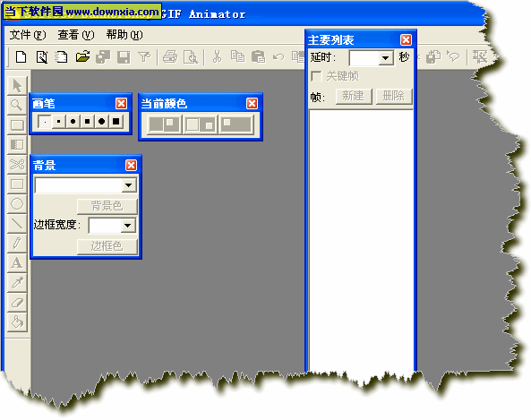The height and width of the screenshot is (420, 531).
Task: Select the scissors tool in left toolbox
Action: [17, 165]
